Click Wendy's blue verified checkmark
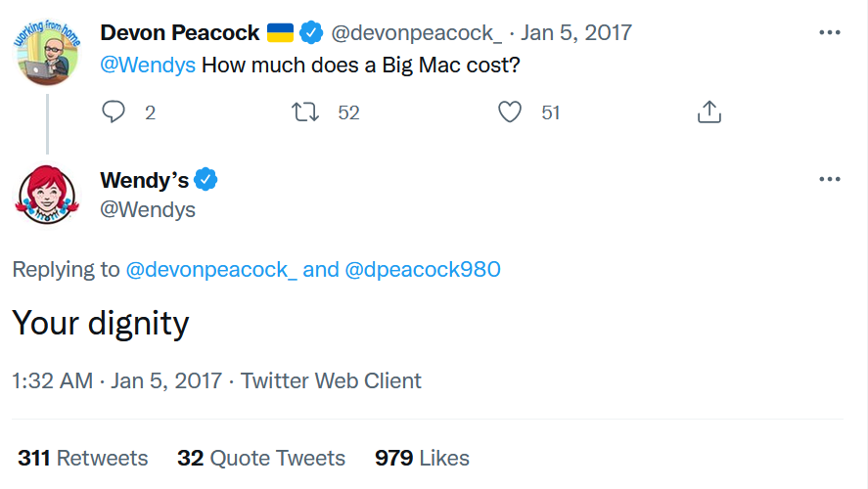Image resolution: width=868 pixels, height=489 pixels. click(206, 180)
